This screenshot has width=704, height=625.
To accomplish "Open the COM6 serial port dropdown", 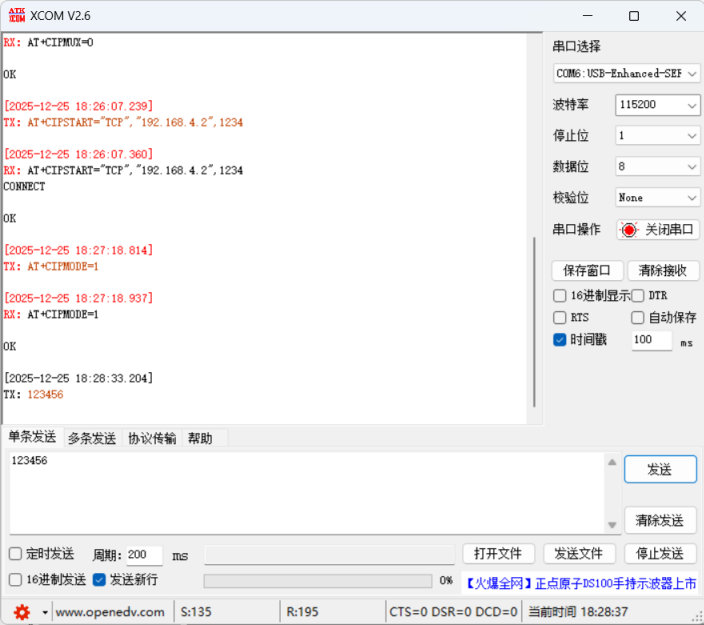I will point(626,73).
